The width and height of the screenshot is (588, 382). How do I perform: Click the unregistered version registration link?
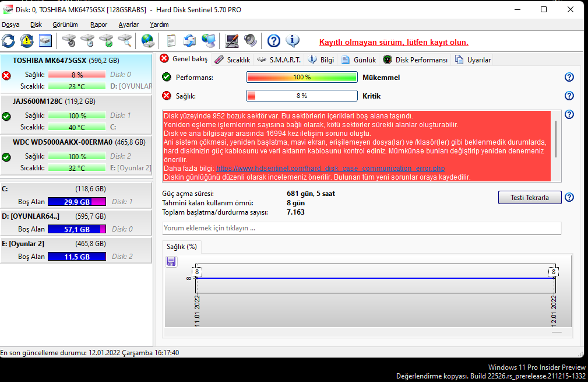point(394,43)
